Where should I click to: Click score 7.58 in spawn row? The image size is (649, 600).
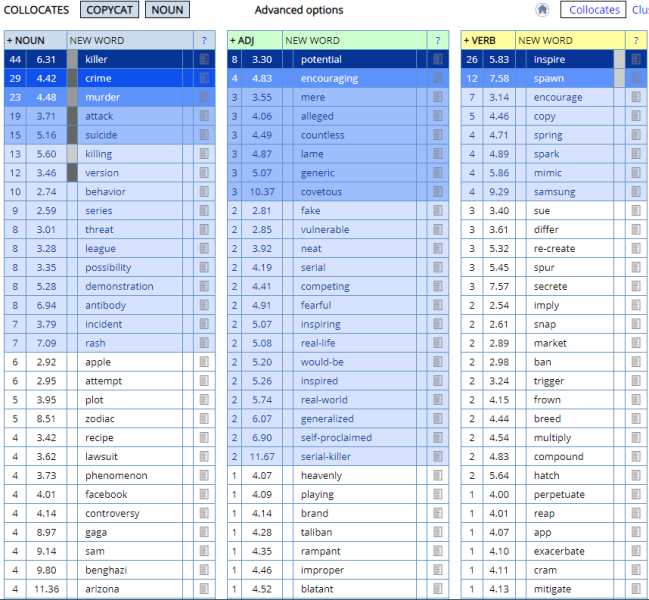click(x=499, y=78)
